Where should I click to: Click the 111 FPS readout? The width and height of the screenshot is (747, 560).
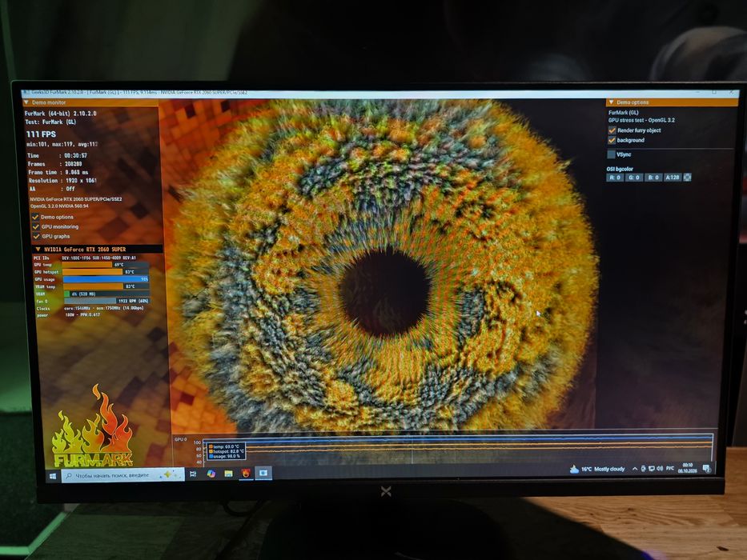(41, 134)
